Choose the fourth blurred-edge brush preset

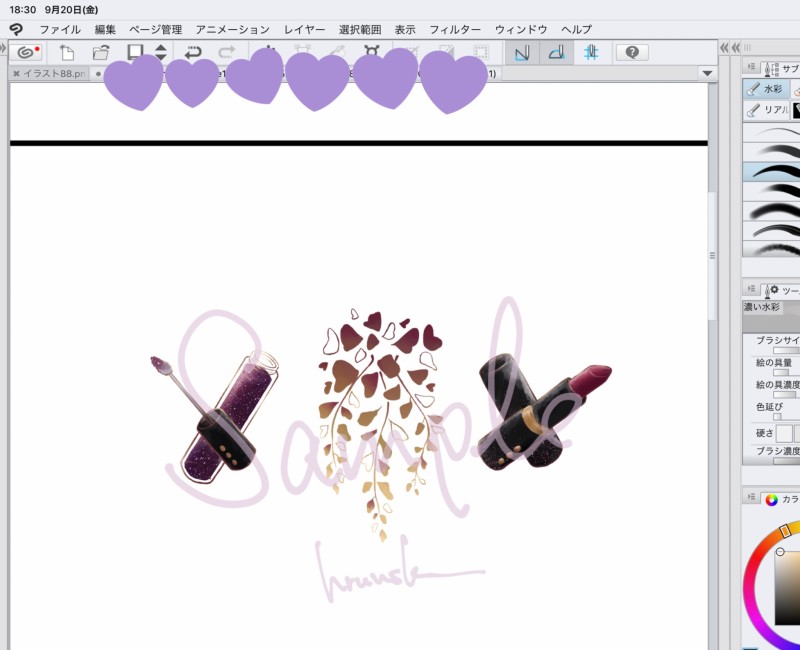click(x=771, y=191)
